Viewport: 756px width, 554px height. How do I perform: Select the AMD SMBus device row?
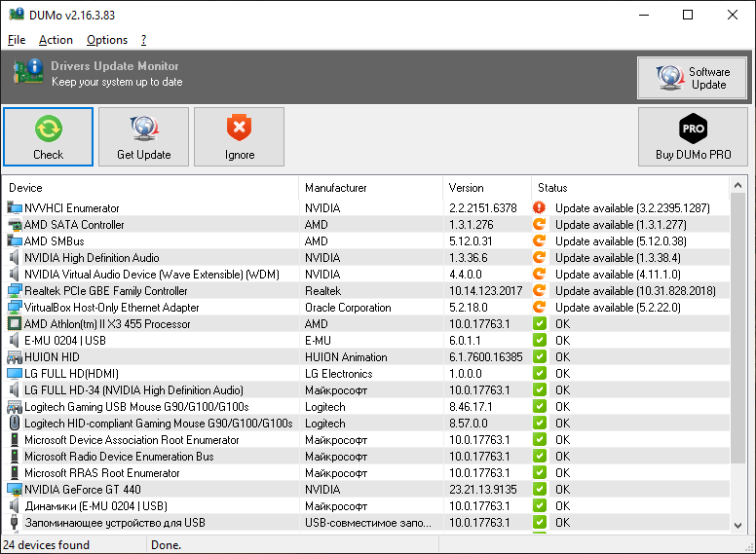pyautogui.click(x=365, y=240)
